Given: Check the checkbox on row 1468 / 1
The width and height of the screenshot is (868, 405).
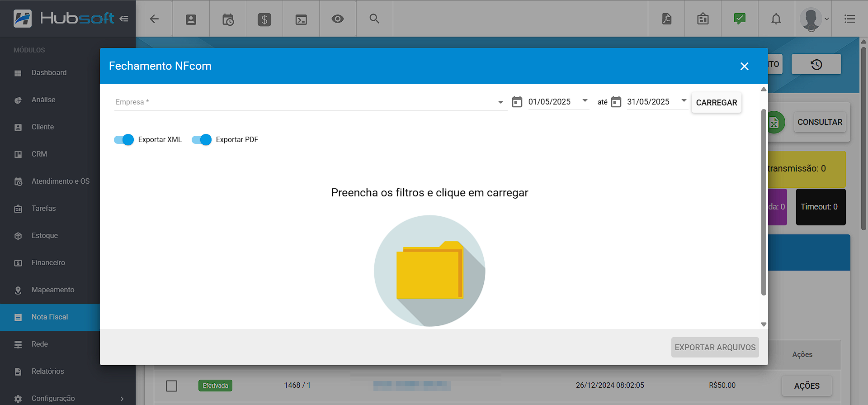Looking at the screenshot, I should 171,386.
